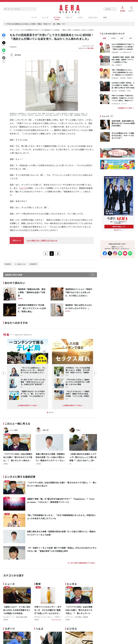The height and width of the screenshot is (644, 138).
Task: Open 特集 navigation tab
Action: [105, 17]
